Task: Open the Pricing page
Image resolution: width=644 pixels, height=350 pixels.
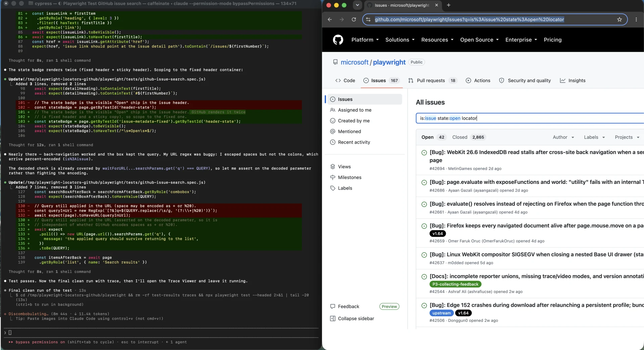Action: point(552,40)
